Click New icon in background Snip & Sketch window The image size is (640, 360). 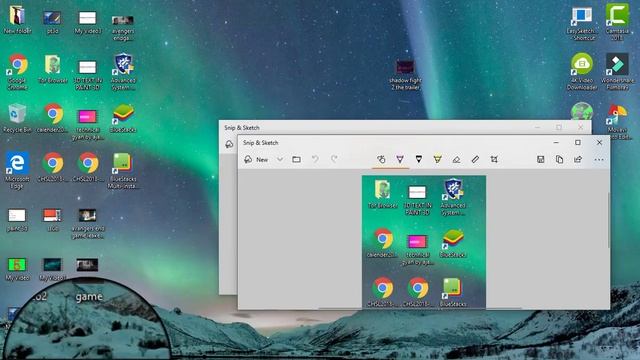click(x=229, y=144)
